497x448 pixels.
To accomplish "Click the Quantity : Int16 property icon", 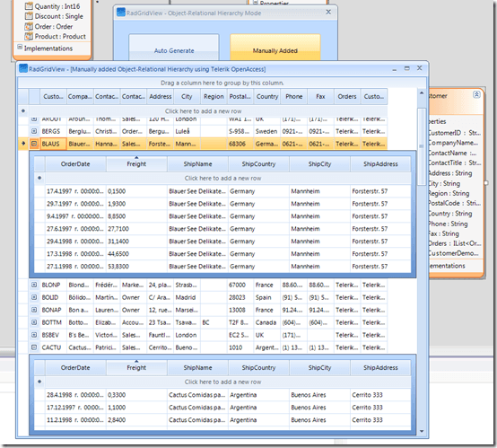I will (29, 6).
